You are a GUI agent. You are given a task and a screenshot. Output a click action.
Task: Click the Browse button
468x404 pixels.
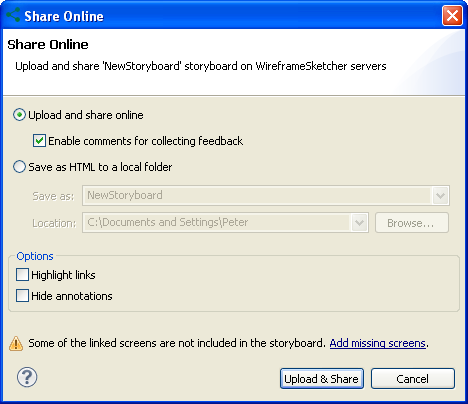412,223
